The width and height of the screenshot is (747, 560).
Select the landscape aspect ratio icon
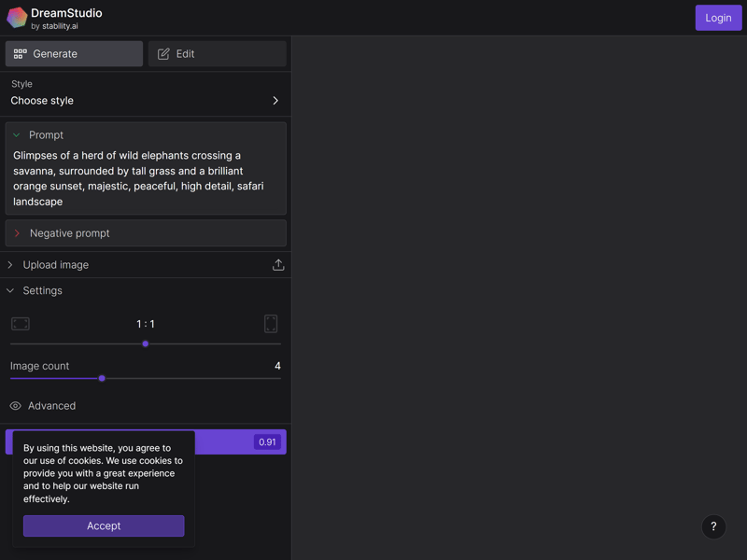pos(21,324)
